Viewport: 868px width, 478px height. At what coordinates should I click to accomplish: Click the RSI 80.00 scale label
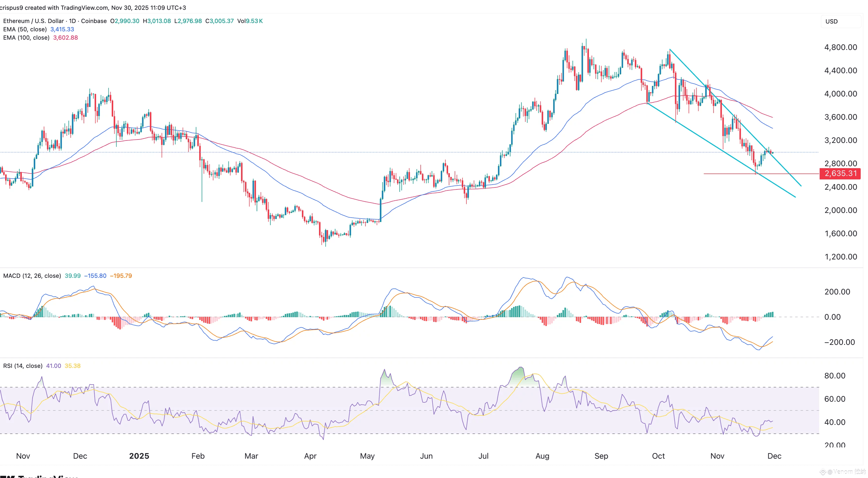835,375
